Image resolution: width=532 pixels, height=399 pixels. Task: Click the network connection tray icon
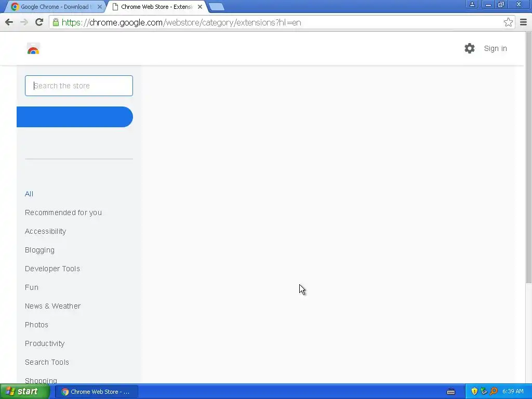coord(484,391)
